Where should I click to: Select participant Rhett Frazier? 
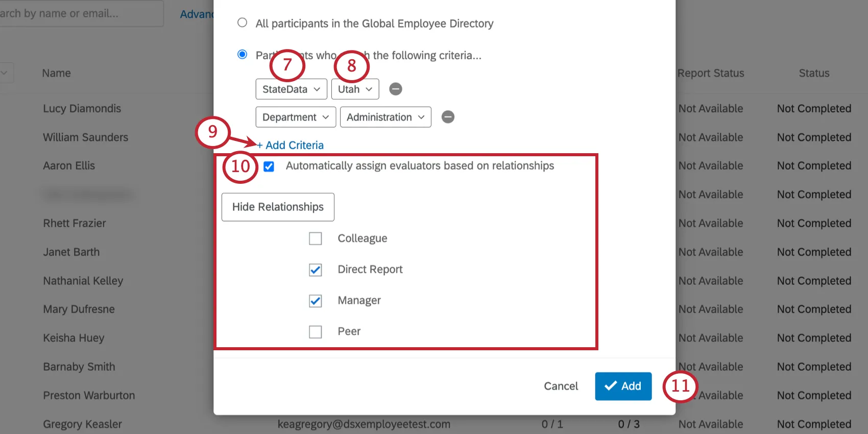click(75, 223)
